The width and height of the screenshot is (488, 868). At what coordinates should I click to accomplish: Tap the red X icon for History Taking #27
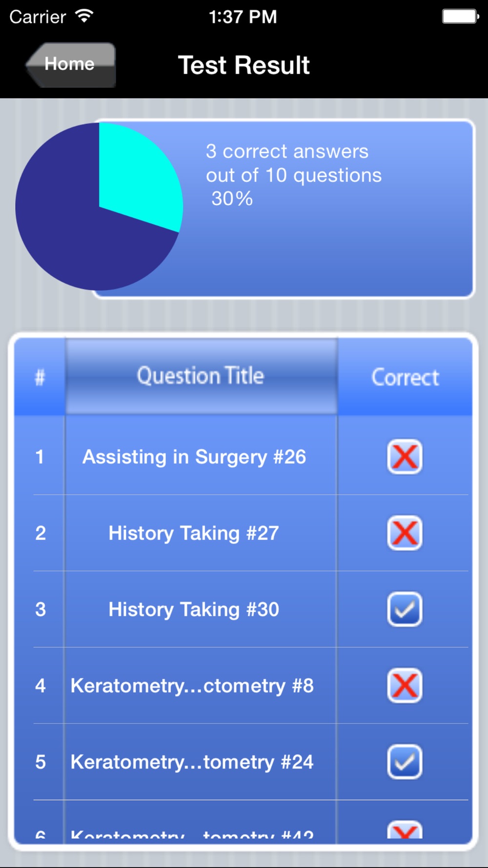(x=405, y=533)
